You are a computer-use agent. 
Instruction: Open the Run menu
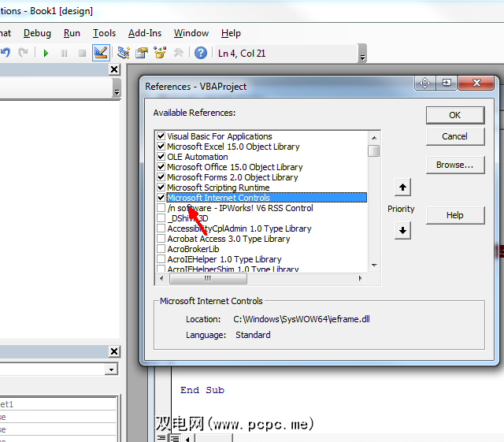(x=72, y=33)
